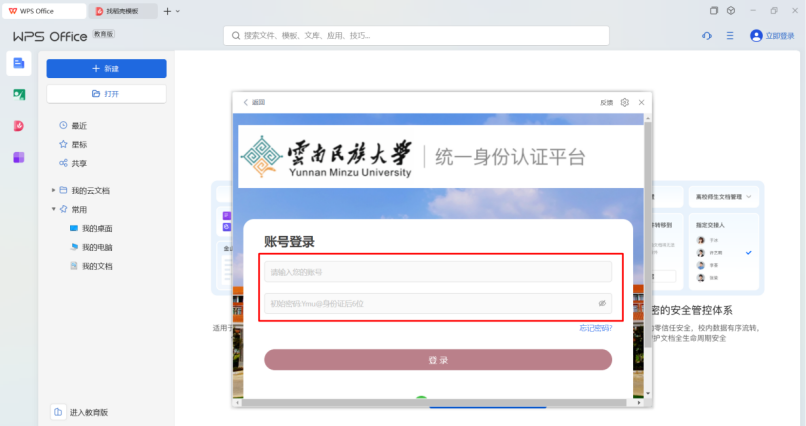Click 指定交接人 label in background card
The height and width of the screenshot is (426, 806).
click(x=710, y=225)
